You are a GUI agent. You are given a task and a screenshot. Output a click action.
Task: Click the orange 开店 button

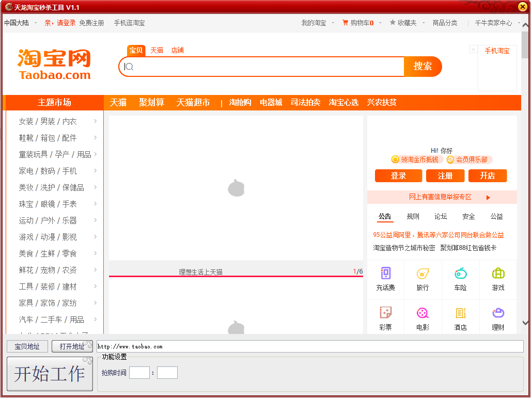tap(488, 175)
